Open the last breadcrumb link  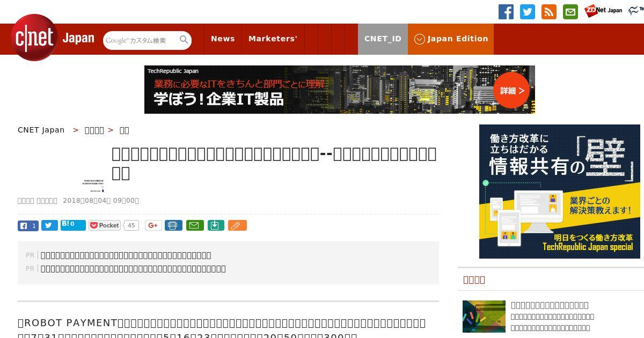124,130
